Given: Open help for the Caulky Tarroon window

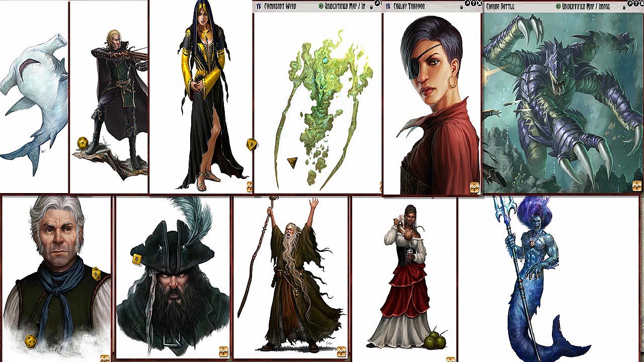Looking at the screenshot, I should tap(473, 3).
